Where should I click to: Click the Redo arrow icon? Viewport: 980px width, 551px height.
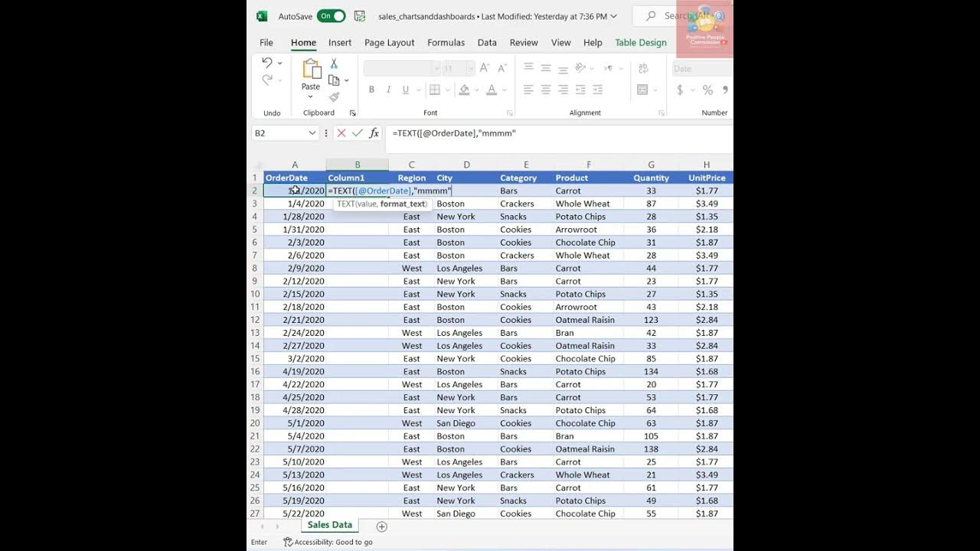tap(266, 80)
